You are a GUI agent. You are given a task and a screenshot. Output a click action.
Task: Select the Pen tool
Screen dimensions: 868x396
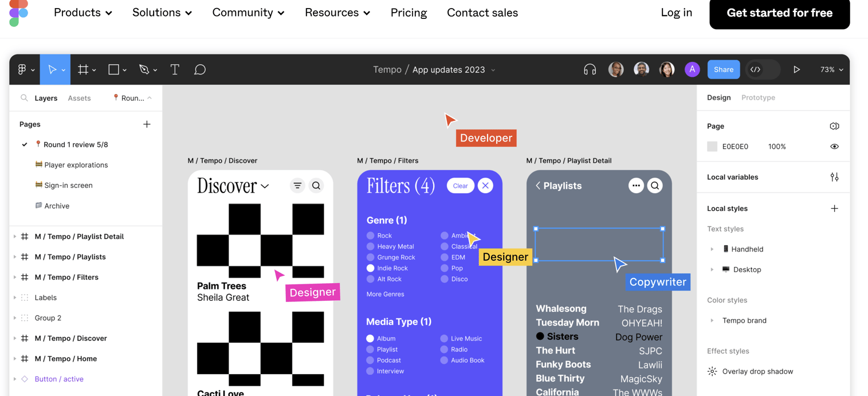pyautogui.click(x=144, y=69)
